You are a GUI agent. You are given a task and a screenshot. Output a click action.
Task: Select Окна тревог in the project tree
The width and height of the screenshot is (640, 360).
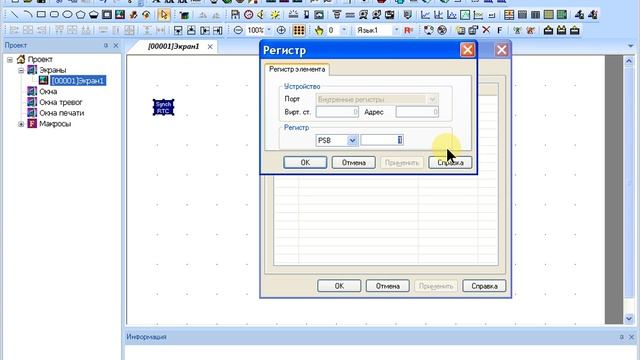(x=60, y=102)
